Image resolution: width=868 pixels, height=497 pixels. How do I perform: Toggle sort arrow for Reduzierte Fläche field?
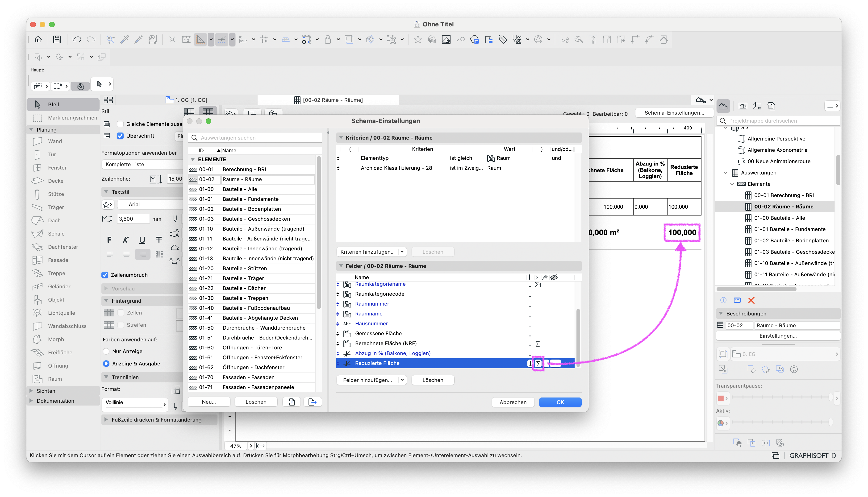pos(530,364)
